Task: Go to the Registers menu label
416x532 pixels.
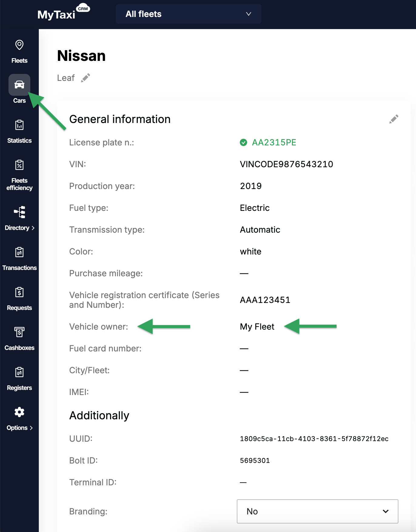Action: click(x=19, y=388)
